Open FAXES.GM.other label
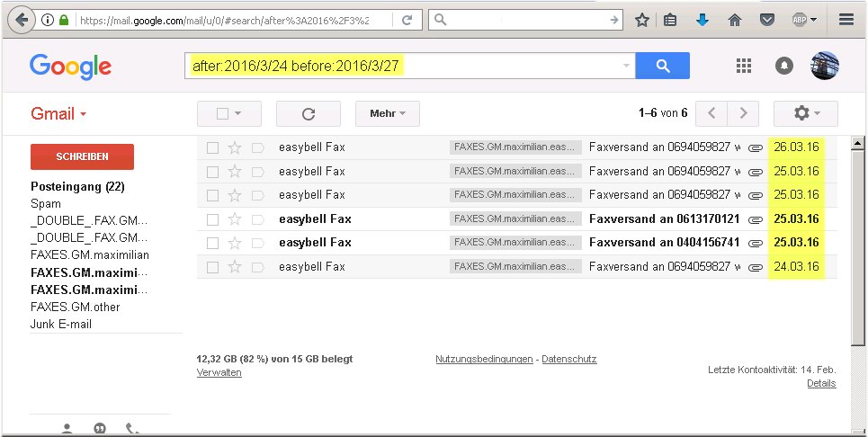 [x=76, y=307]
